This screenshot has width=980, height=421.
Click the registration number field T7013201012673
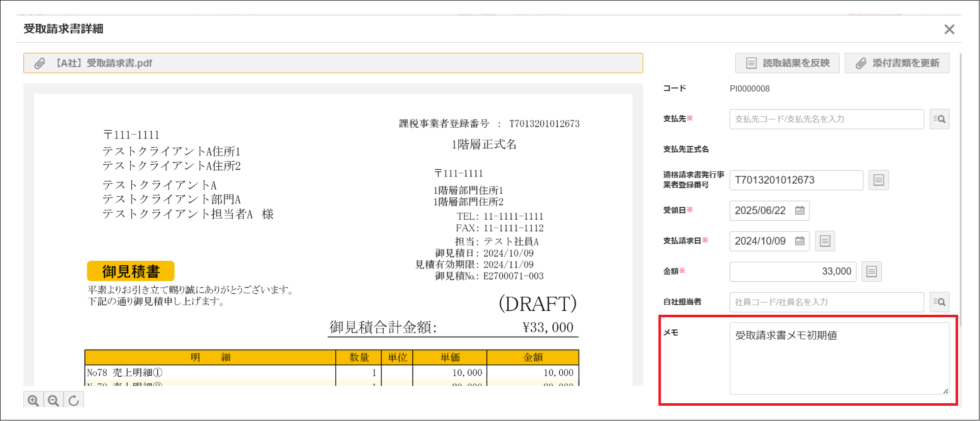796,180
